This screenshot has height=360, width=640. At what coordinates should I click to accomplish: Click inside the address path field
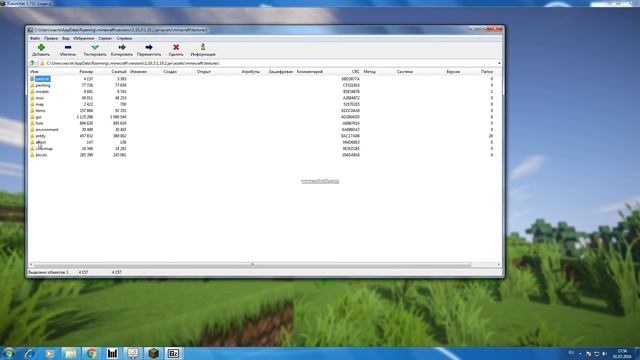point(269,63)
